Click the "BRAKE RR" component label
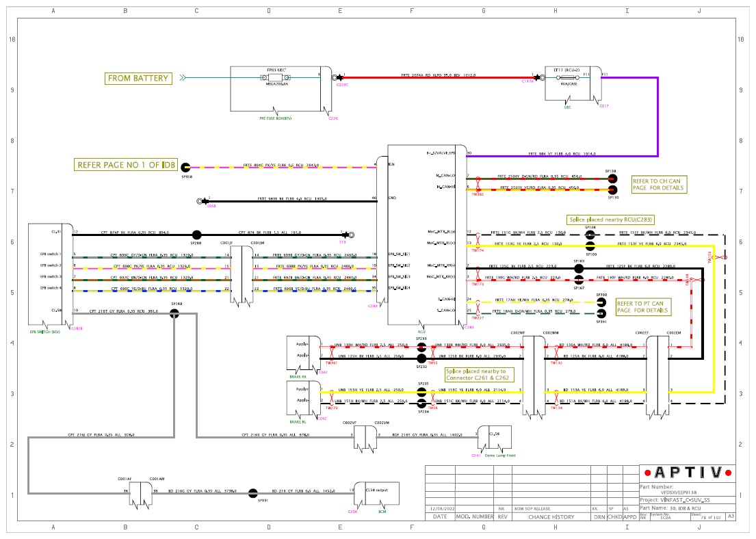The height and width of the screenshot is (539, 756). tap(298, 376)
